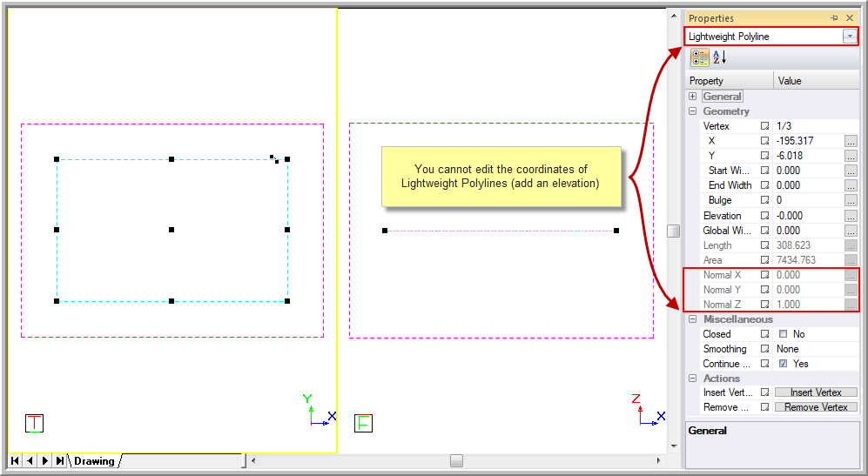The image size is (868, 476).
Task: Toggle the Closed checkbox
Action: point(783,334)
